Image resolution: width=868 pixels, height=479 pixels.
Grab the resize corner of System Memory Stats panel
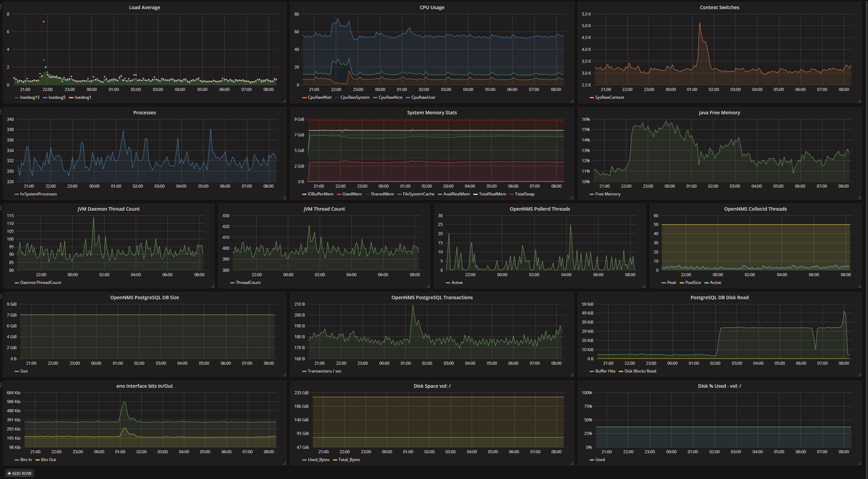pyautogui.click(x=572, y=198)
